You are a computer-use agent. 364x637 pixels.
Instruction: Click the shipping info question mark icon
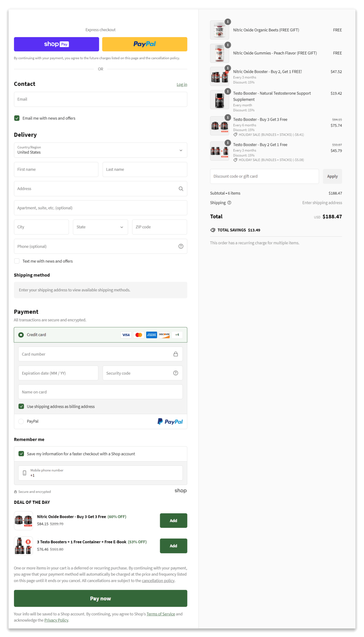[229, 203]
